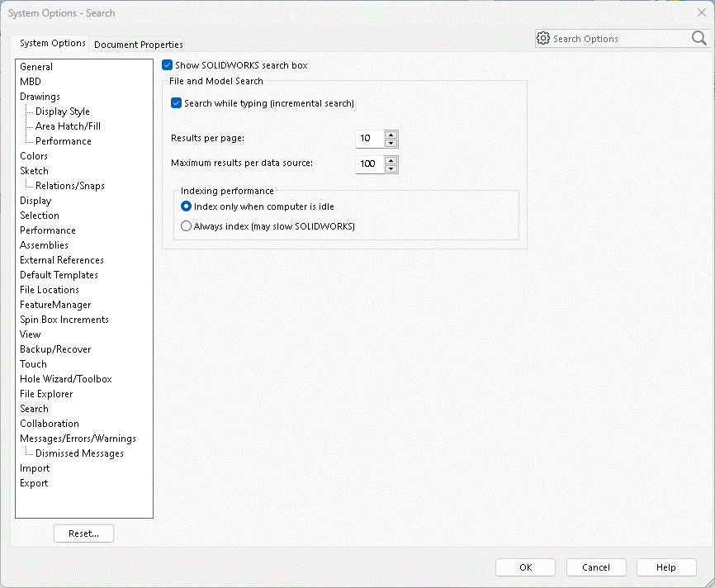This screenshot has width=715, height=588.
Task: Decrease Maximum results per data source
Action: pyautogui.click(x=391, y=168)
